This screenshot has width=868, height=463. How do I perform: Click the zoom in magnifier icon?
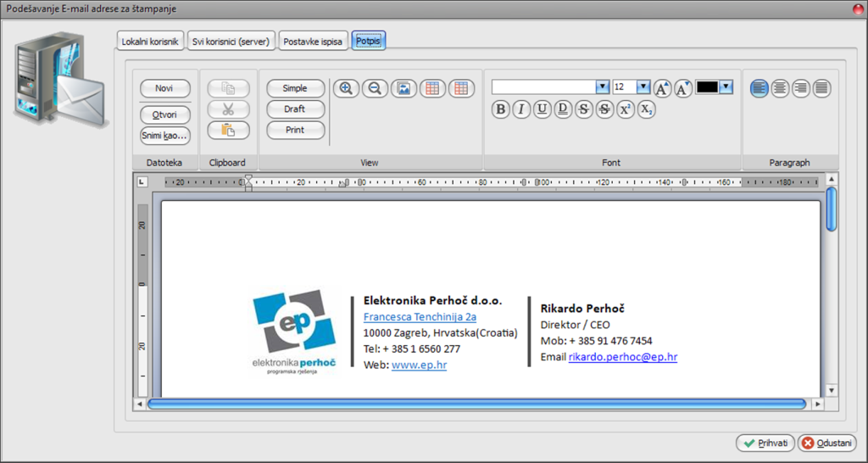(346, 88)
